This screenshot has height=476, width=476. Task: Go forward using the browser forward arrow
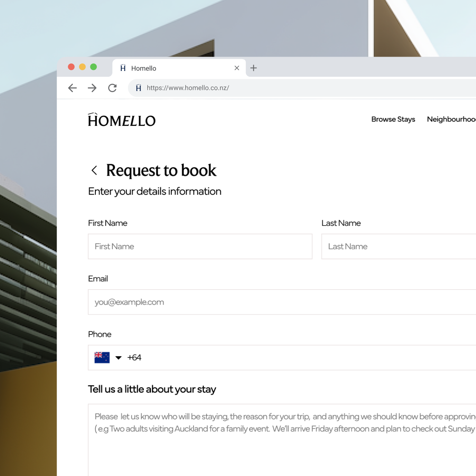92,88
